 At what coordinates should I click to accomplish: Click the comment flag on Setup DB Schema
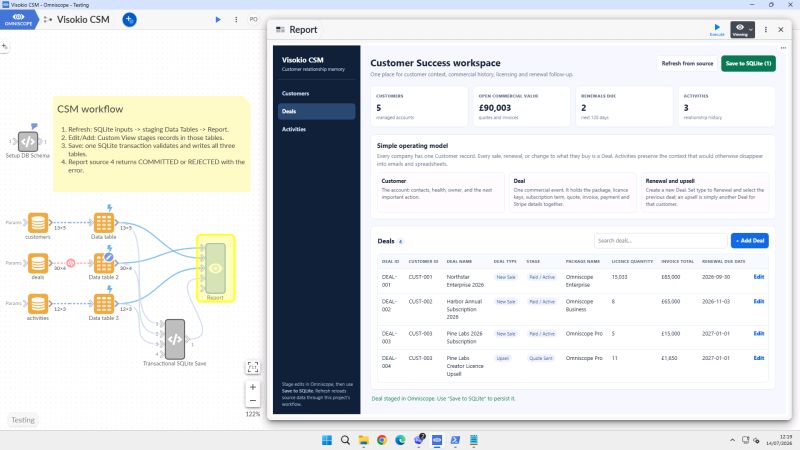pos(34,126)
